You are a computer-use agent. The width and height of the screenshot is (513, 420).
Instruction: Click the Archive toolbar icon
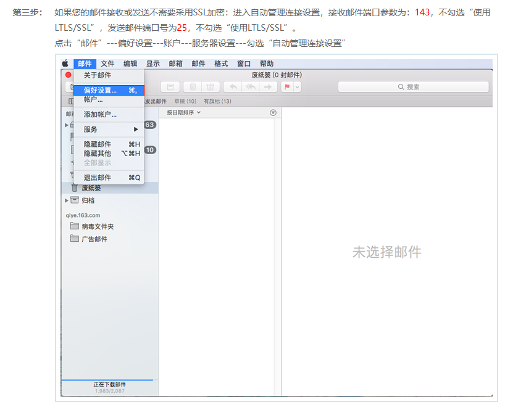pos(170,87)
